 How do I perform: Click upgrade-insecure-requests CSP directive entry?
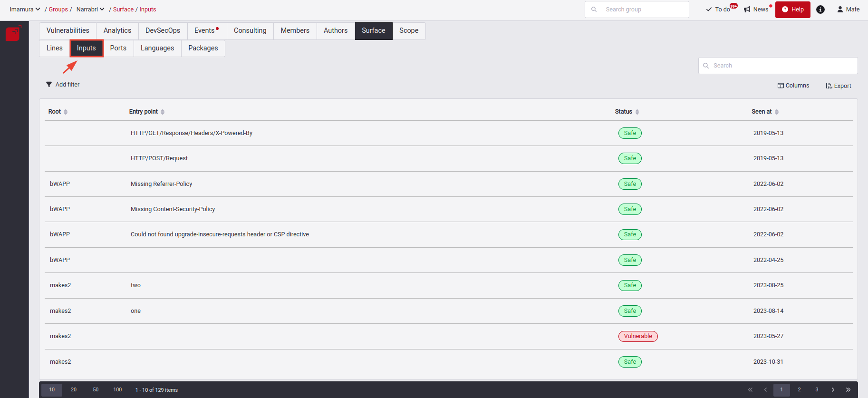click(x=220, y=234)
